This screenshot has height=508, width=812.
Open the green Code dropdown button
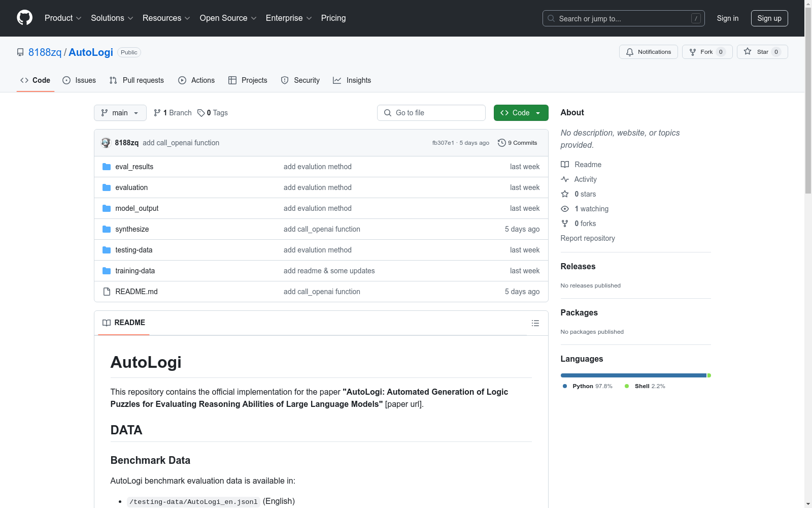(x=521, y=113)
